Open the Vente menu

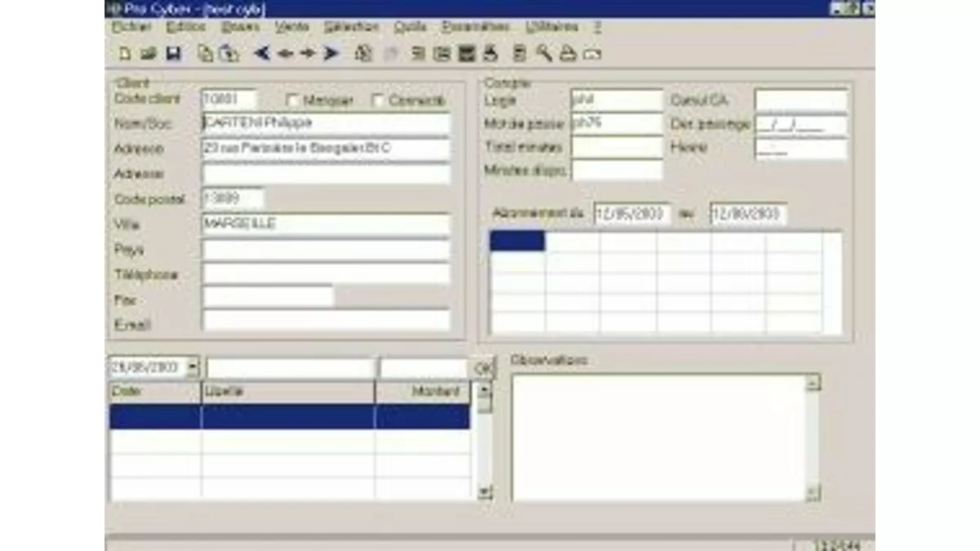292,27
